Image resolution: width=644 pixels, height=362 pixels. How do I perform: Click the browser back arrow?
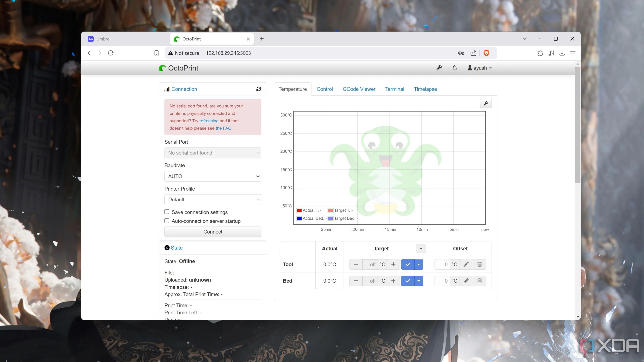coord(89,53)
